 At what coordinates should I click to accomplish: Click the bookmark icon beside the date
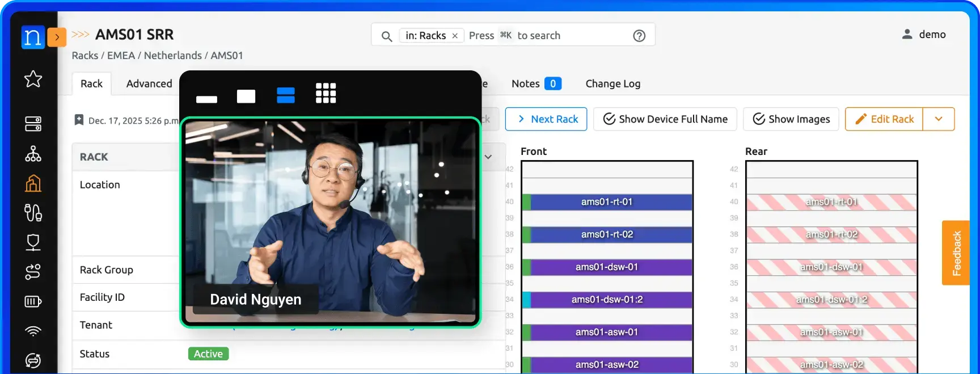79,120
